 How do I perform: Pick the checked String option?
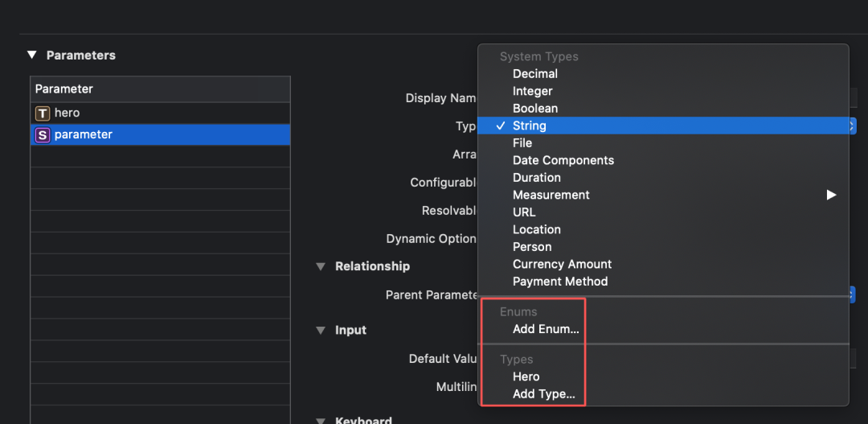(x=530, y=126)
